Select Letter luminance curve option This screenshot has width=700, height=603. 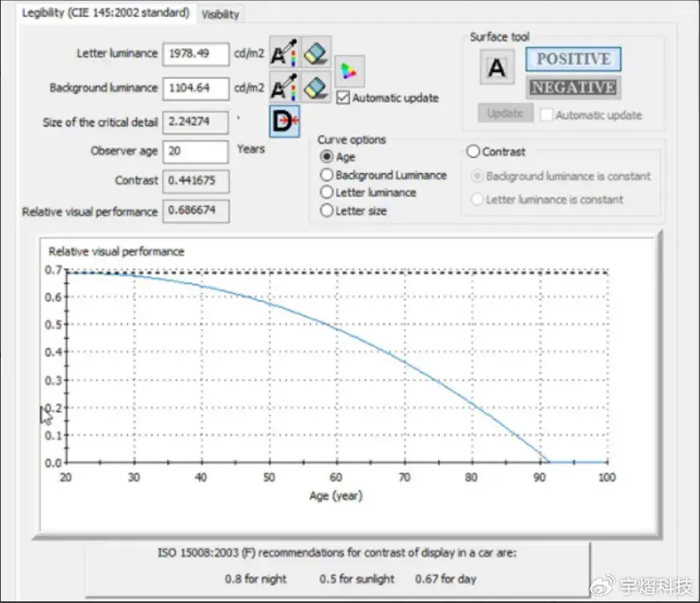pos(327,192)
